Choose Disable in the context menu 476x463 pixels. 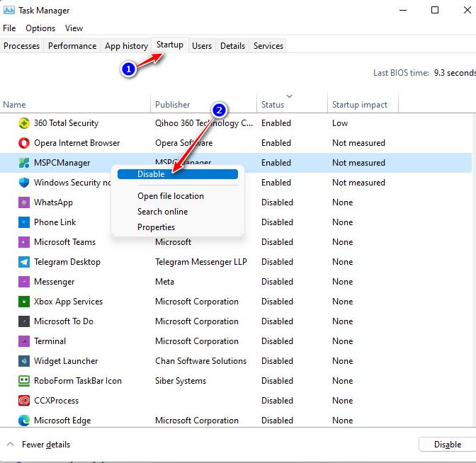(x=178, y=174)
